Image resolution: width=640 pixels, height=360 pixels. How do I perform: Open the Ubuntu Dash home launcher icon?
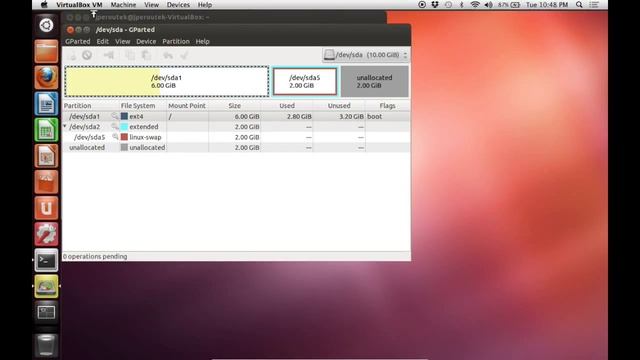(x=46, y=25)
